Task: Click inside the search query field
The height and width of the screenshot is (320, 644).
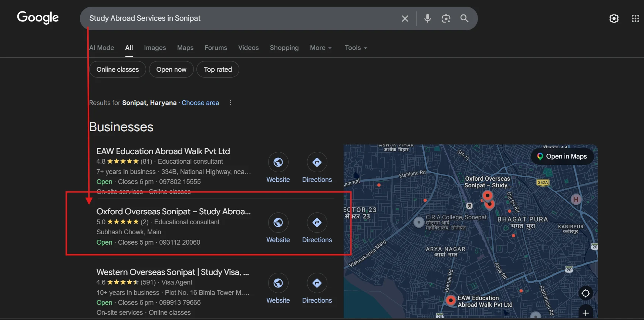Action: [x=240, y=18]
